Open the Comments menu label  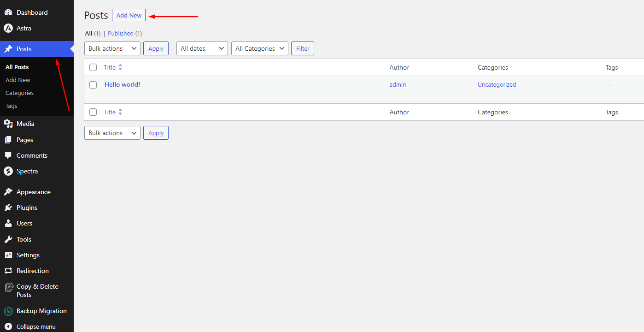(x=32, y=155)
